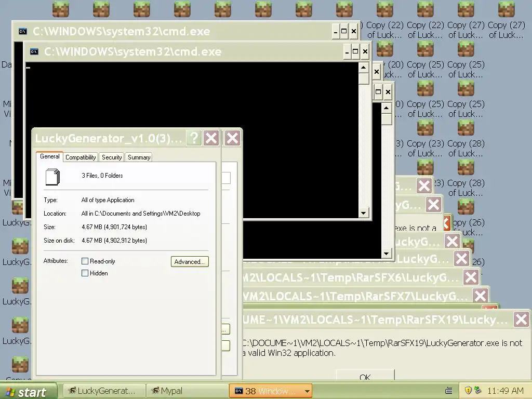Click OK in the RarSFX19 error dialog
Screen dimensions: 532x399
365,375
